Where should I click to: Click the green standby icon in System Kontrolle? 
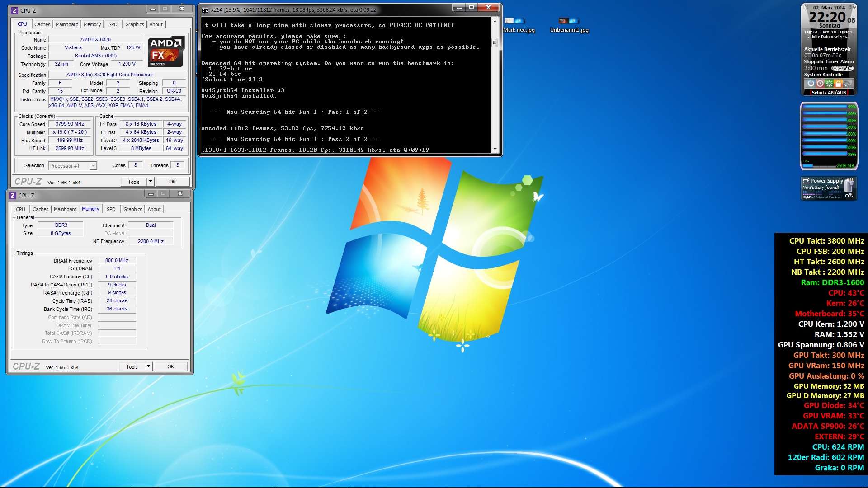tap(829, 84)
